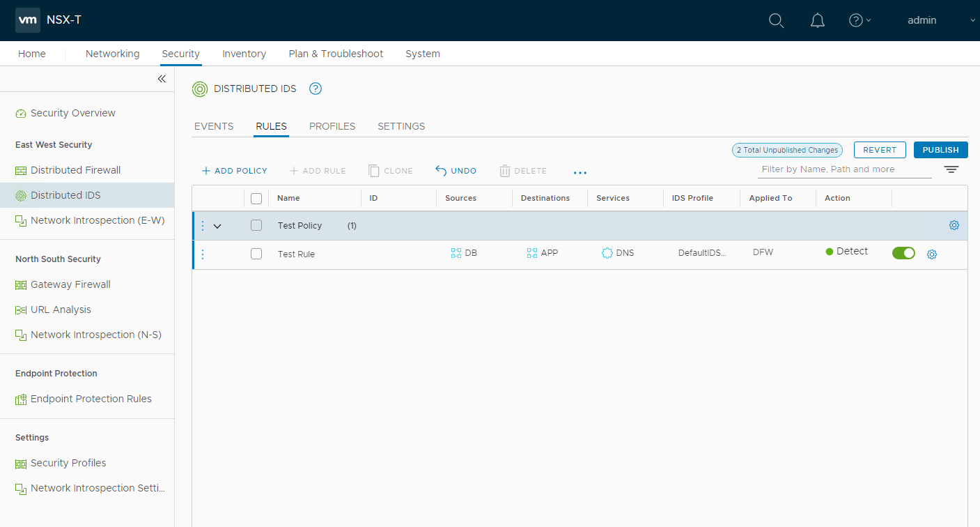Click APP destination group in Test Rule
980x527 pixels.
pyautogui.click(x=543, y=253)
